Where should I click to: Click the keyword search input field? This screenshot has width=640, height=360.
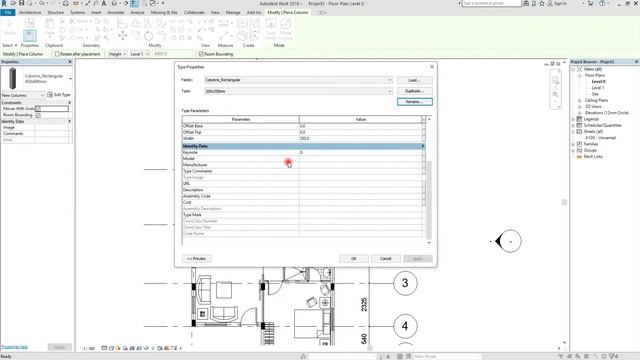click(491, 3)
